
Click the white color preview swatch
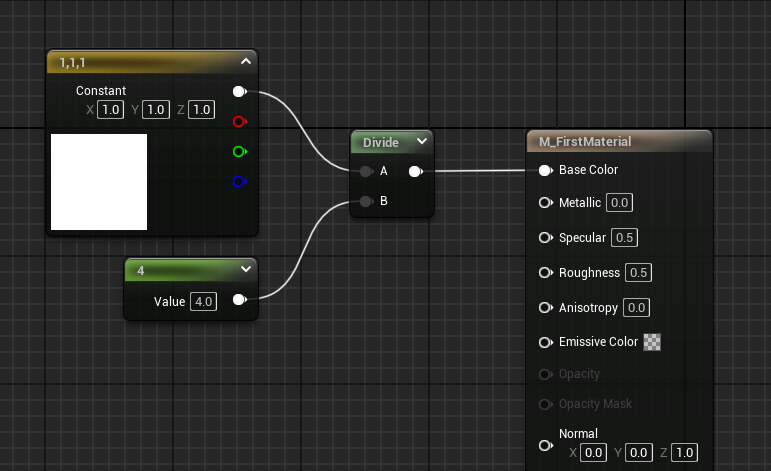(x=99, y=182)
